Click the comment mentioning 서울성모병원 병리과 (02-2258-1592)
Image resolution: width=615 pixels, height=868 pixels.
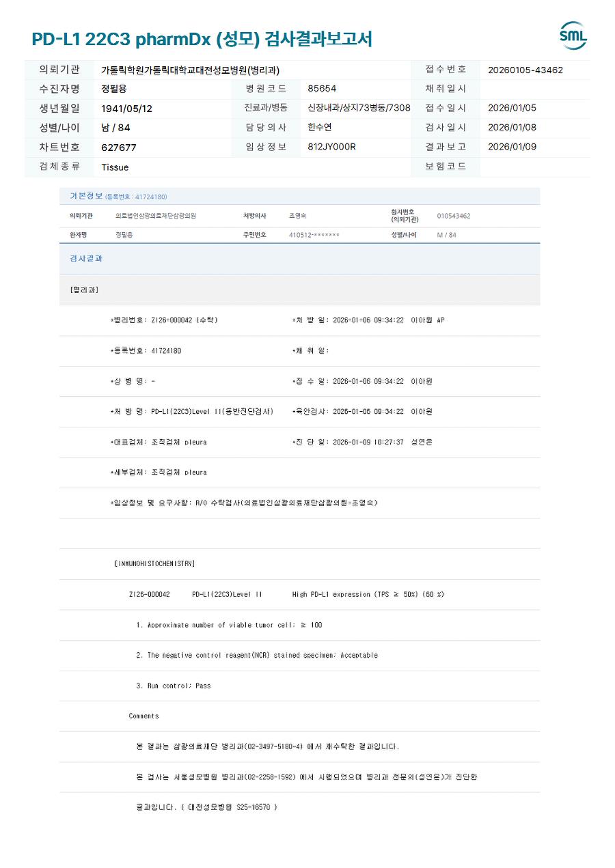(307, 777)
